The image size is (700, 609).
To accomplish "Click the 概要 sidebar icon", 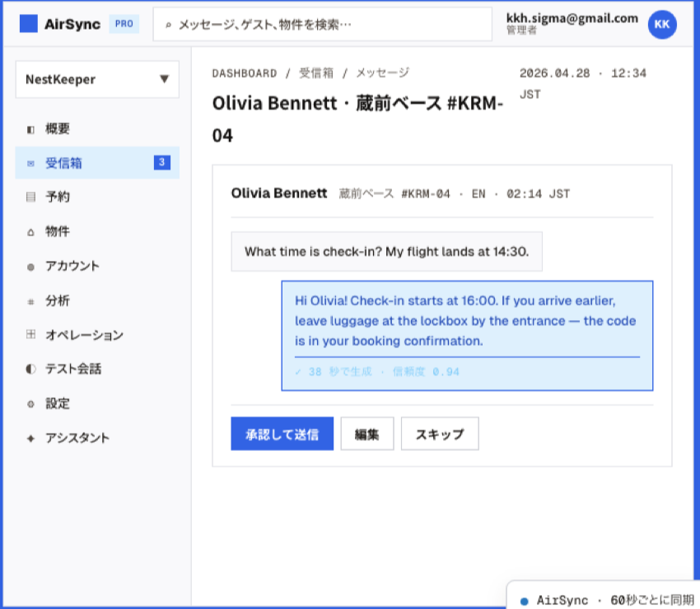I will 30,129.
